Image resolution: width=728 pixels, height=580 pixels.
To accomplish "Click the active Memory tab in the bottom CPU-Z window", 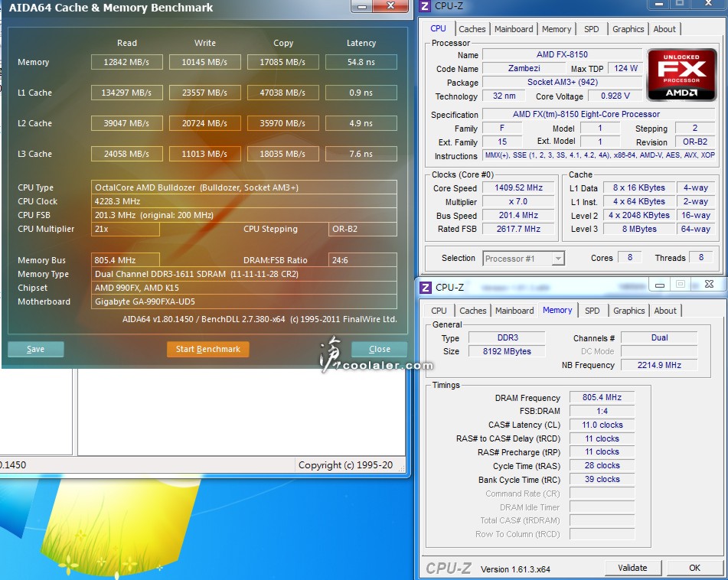I will tap(557, 310).
